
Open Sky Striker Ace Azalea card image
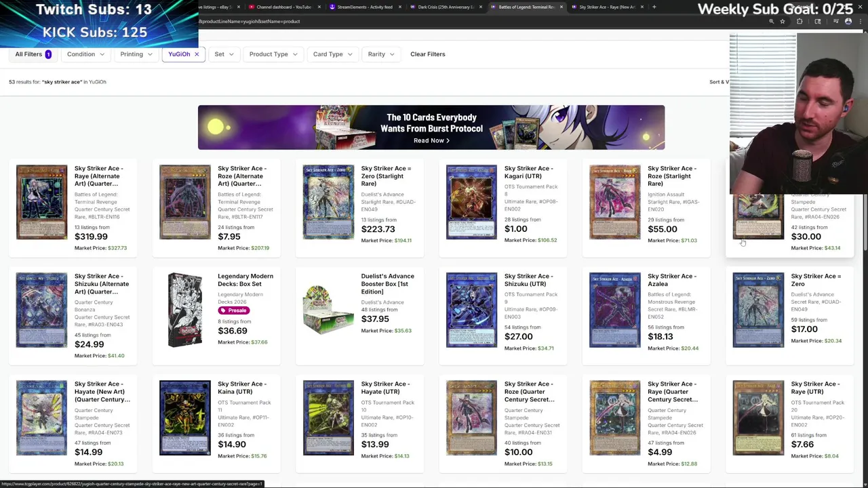[615, 310]
